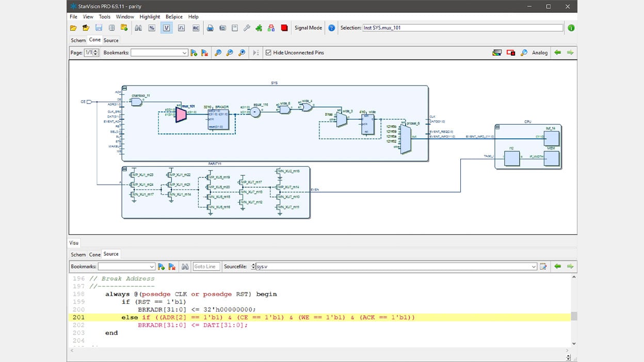Open the Highlight menu
The image size is (644, 362).
150,17
